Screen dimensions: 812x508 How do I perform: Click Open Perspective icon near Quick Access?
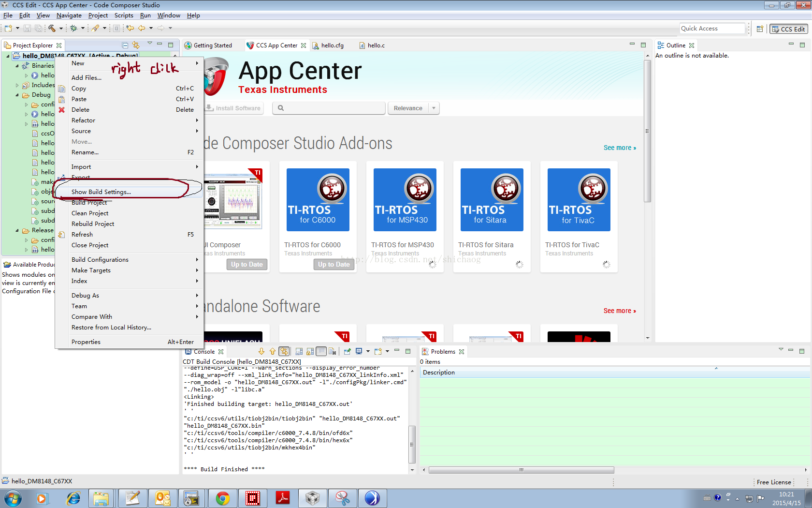760,29
